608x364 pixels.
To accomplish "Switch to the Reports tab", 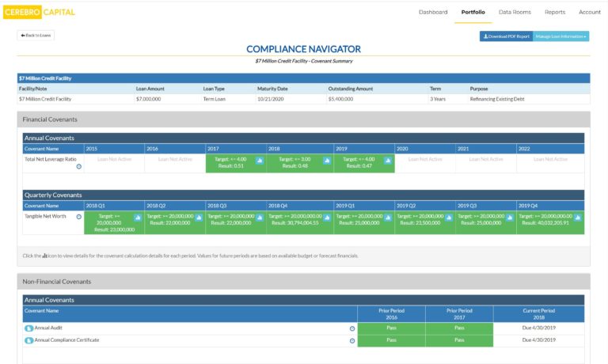I will pyautogui.click(x=555, y=12).
